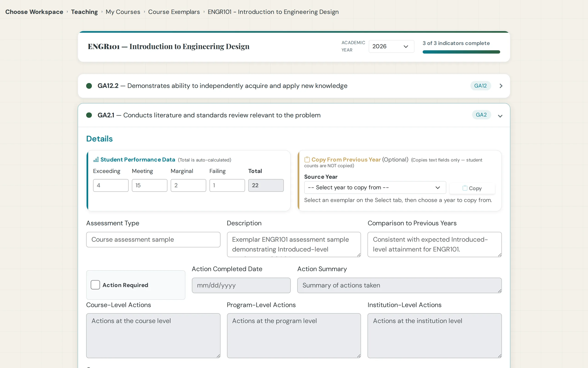Open My Courses breadcrumb

123,12
